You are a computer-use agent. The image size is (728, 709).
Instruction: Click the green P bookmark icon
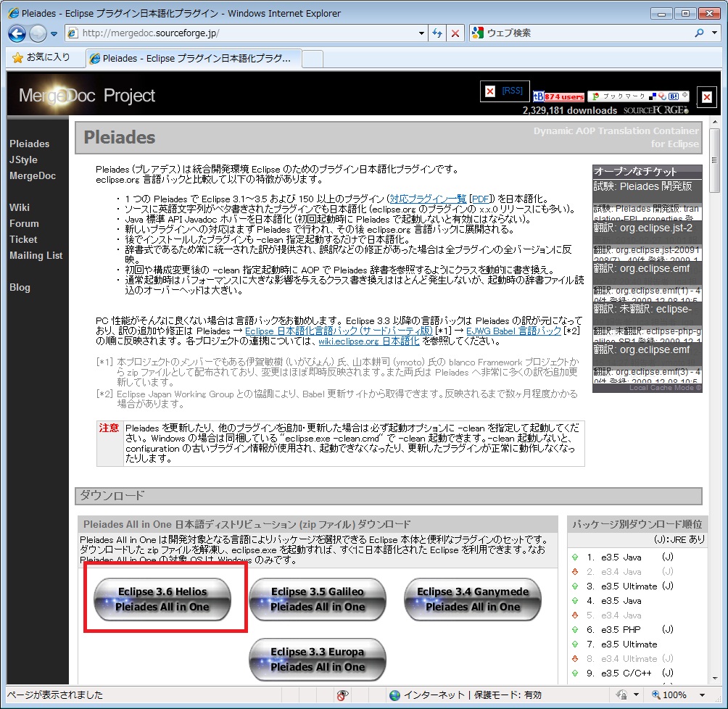[x=595, y=96]
